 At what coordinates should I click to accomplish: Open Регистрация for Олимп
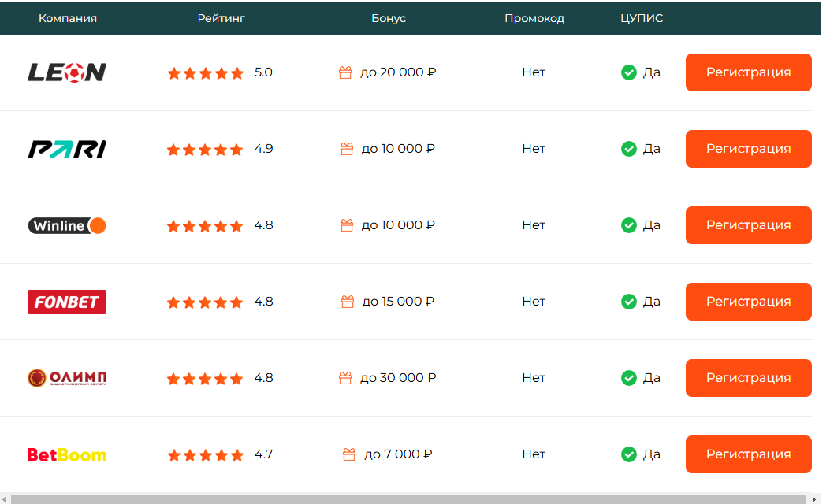pos(749,378)
